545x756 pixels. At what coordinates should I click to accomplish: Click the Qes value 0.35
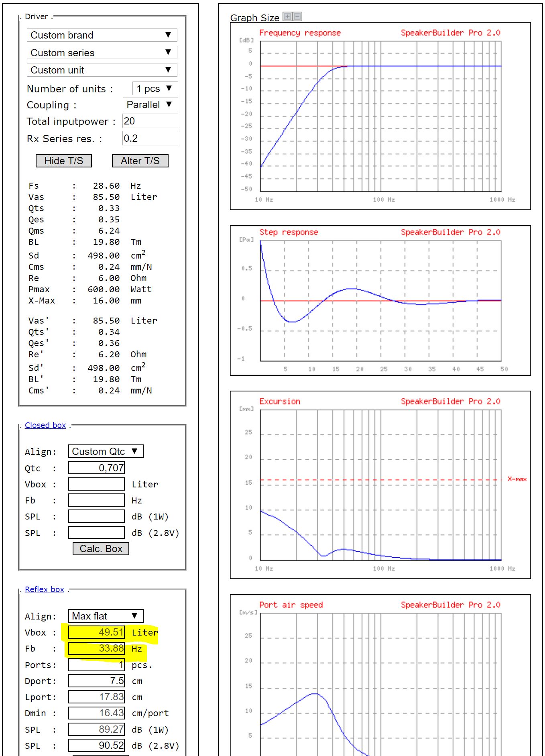tap(109, 220)
